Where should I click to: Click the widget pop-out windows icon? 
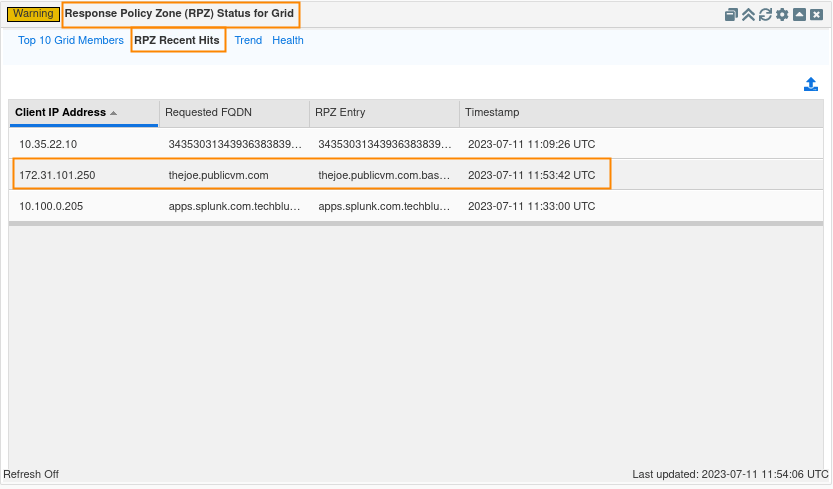[731, 15]
